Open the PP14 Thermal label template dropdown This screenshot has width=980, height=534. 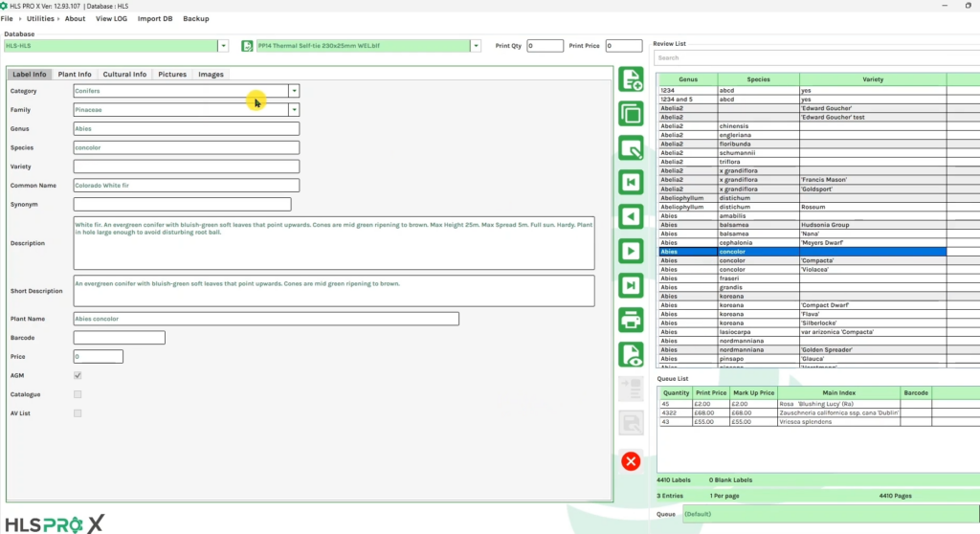coord(476,46)
